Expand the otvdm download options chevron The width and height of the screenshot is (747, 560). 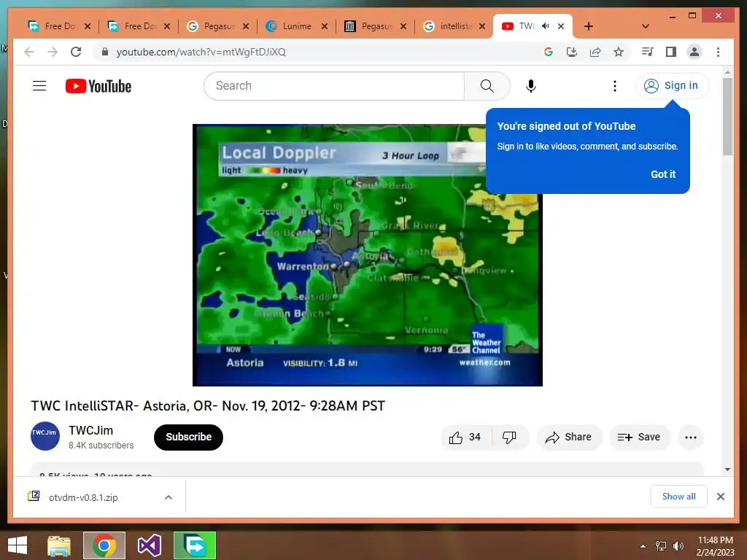tap(169, 497)
